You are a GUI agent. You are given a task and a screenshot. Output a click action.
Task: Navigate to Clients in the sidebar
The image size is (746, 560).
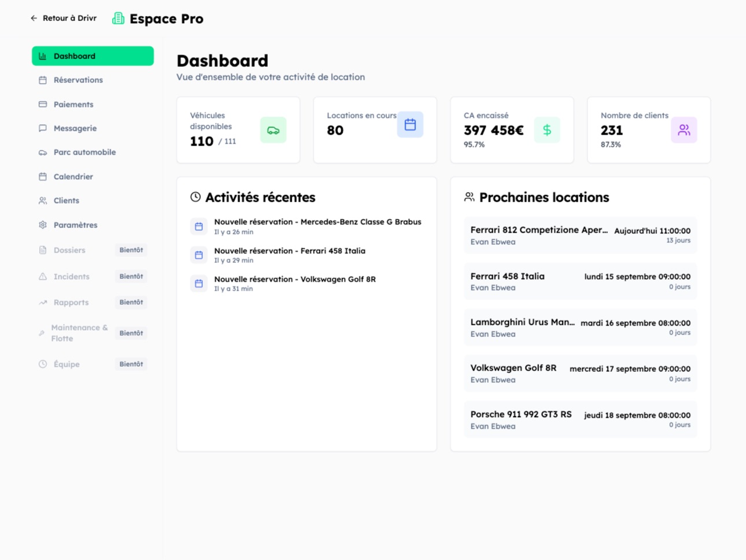(93, 201)
